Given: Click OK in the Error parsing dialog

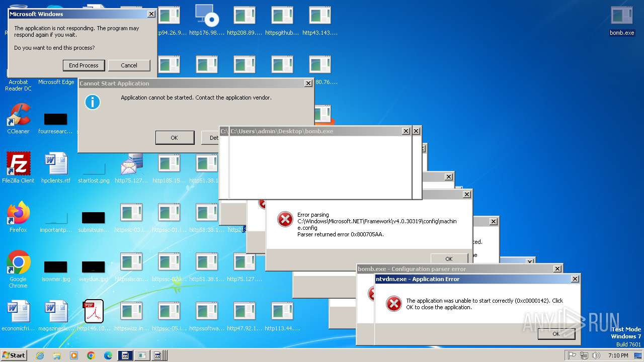Looking at the screenshot, I should [x=449, y=259].
